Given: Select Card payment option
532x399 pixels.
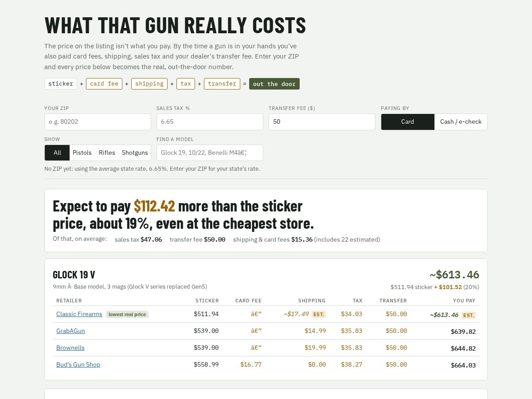Looking at the screenshot, I should point(408,122).
